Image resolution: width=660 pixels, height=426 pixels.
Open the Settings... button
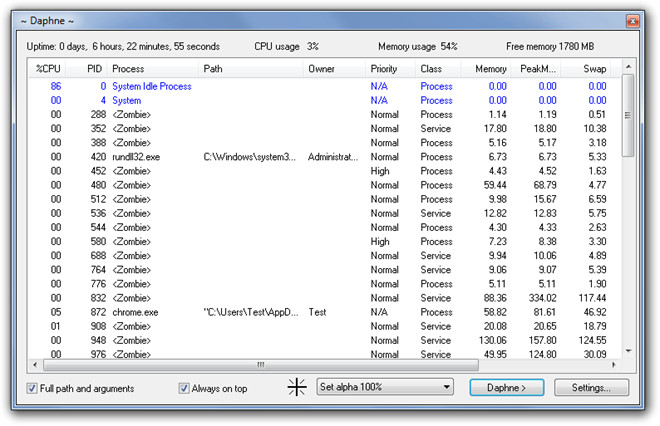(x=591, y=388)
